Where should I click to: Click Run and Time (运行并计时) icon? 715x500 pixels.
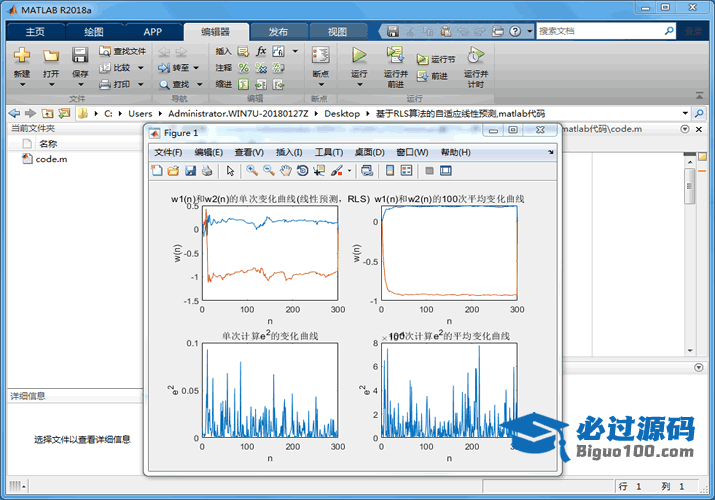(x=476, y=55)
